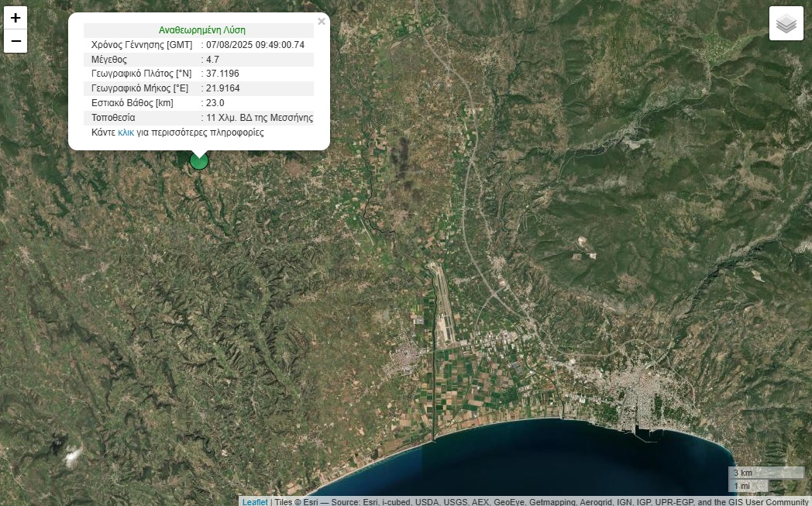This screenshot has width=812, height=506.
Task: Click the green earthquake epicenter marker
Action: [199, 161]
